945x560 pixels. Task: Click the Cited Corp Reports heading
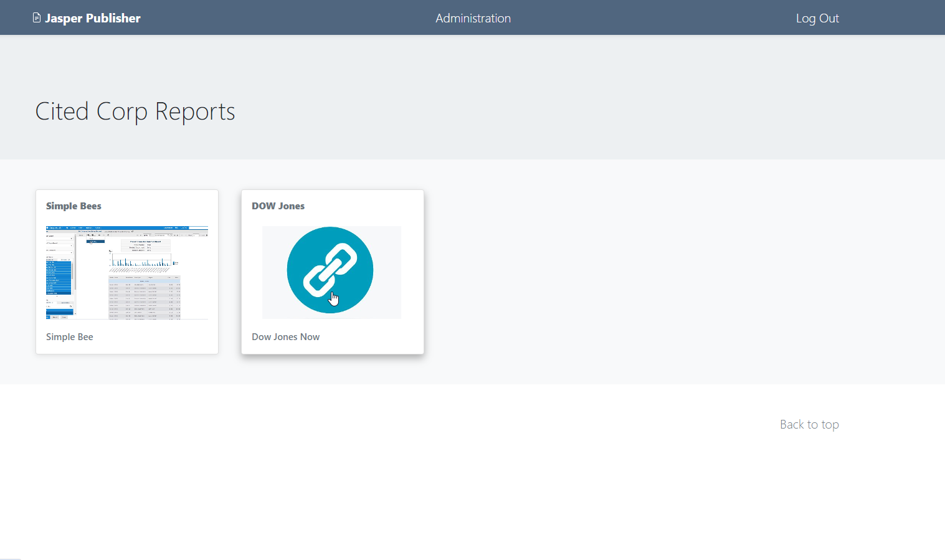pyautogui.click(x=135, y=112)
